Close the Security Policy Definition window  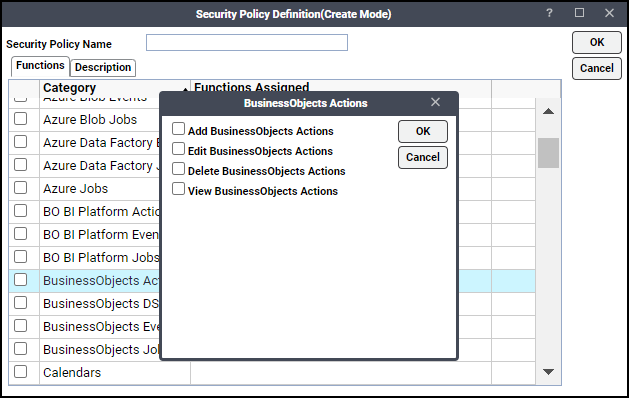(x=609, y=13)
